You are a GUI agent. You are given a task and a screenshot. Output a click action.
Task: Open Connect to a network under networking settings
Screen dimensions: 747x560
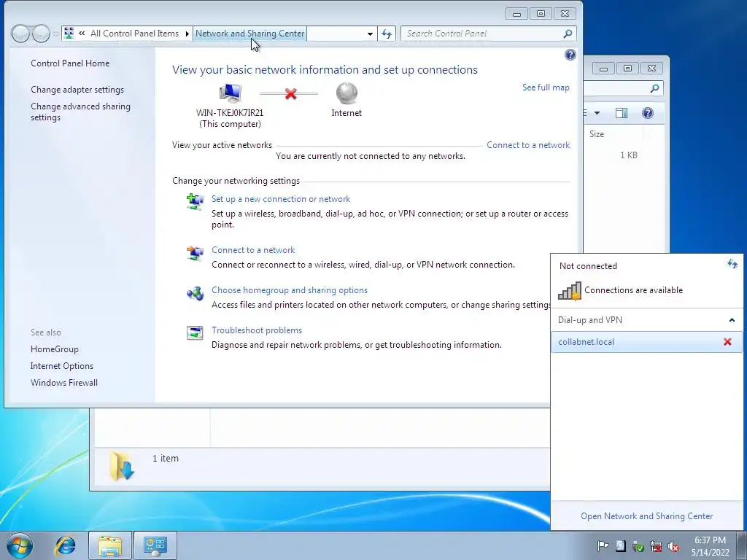pos(253,250)
